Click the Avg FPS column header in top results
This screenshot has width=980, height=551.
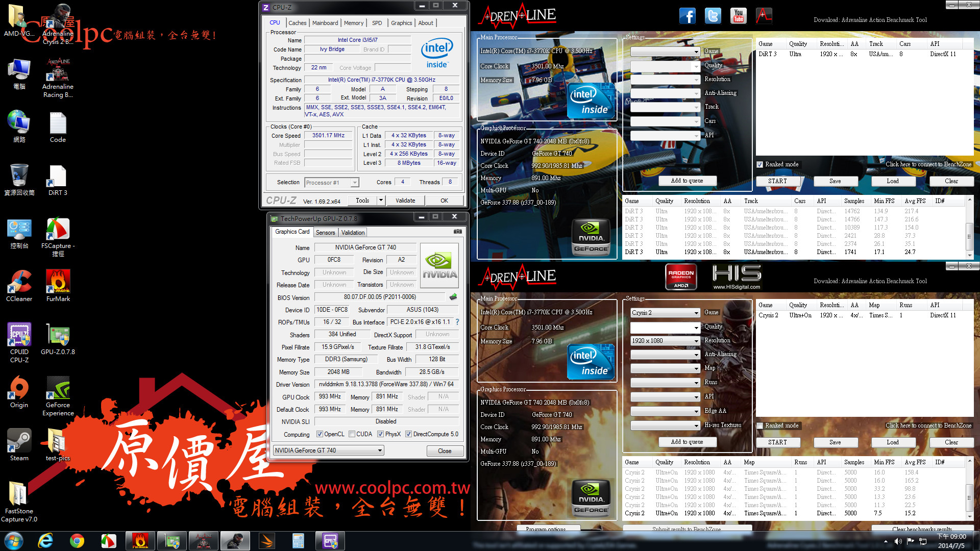coord(915,201)
